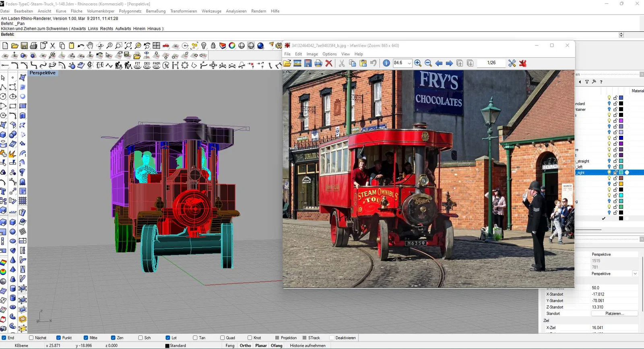Click the Pan hand tool in Rhino toolbar
The width and height of the screenshot is (644, 349).
(90, 46)
